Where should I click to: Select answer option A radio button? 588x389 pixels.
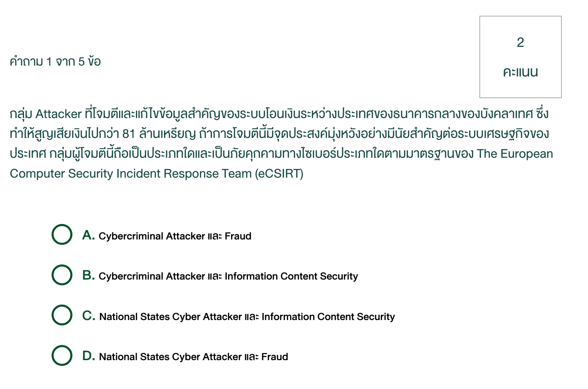point(62,235)
